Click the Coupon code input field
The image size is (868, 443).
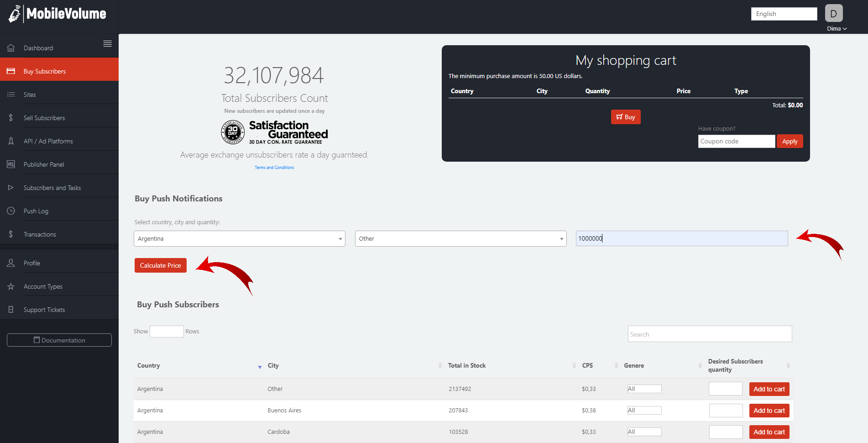pos(736,142)
